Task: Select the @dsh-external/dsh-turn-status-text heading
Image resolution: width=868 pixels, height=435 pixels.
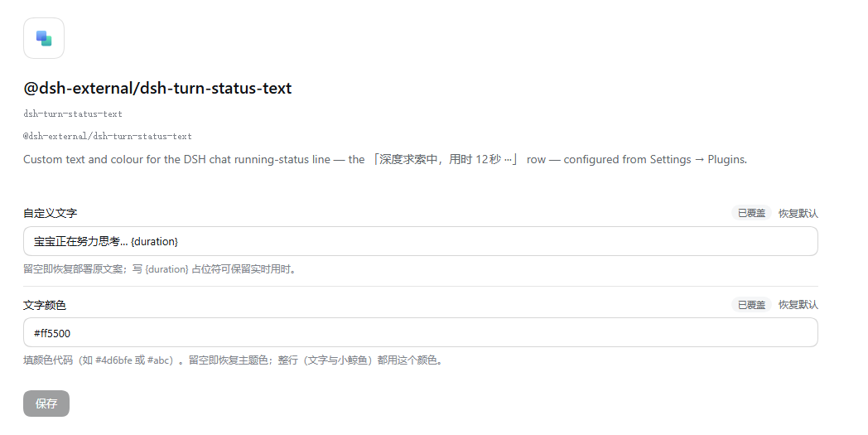Action: tap(157, 88)
